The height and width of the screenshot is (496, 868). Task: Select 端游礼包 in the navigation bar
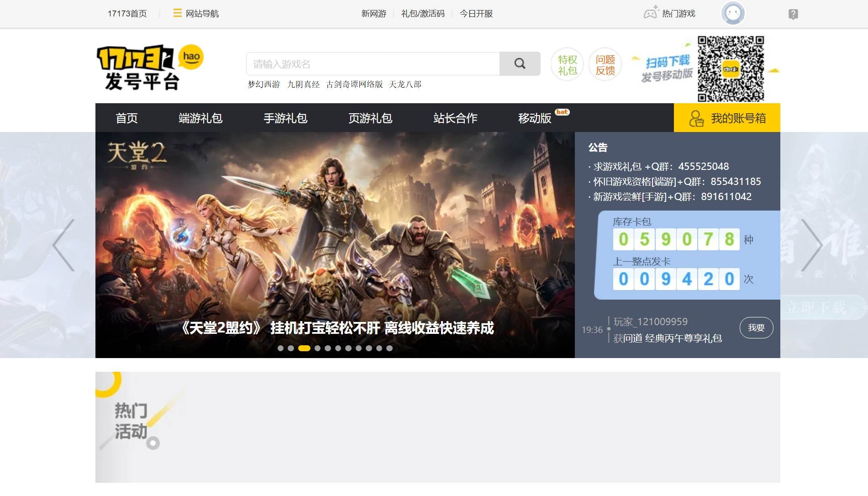[200, 118]
